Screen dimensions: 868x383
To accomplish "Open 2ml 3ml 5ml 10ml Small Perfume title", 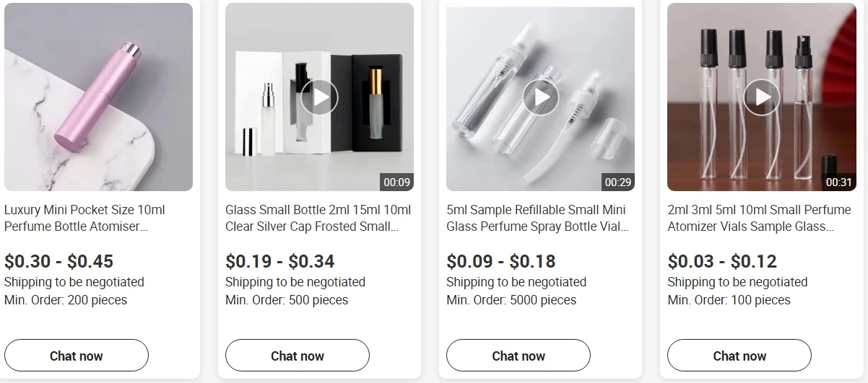I will [x=759, y=219].
